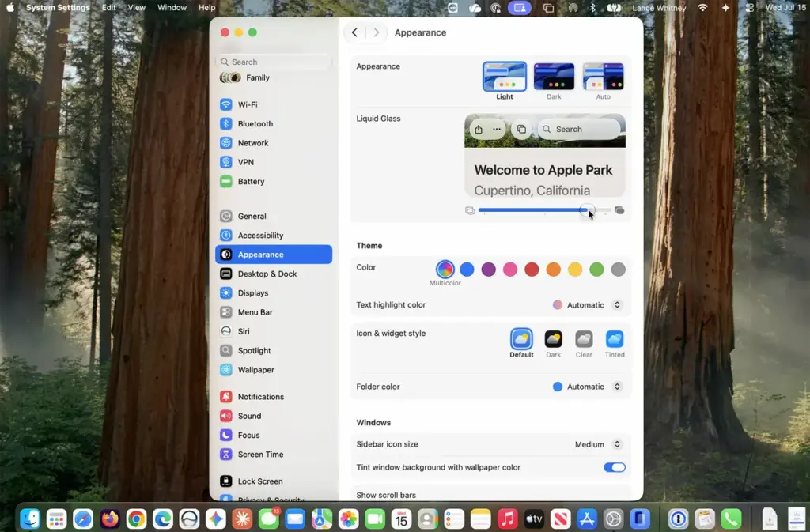Open Notifications settings
Screen dimensions: 810x532
pos(274,396)
